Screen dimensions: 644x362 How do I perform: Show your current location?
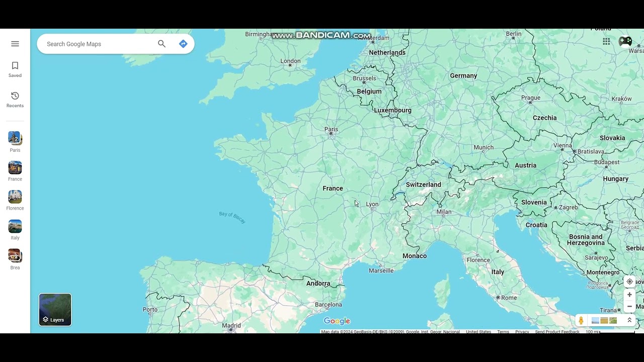pos(629,282)
